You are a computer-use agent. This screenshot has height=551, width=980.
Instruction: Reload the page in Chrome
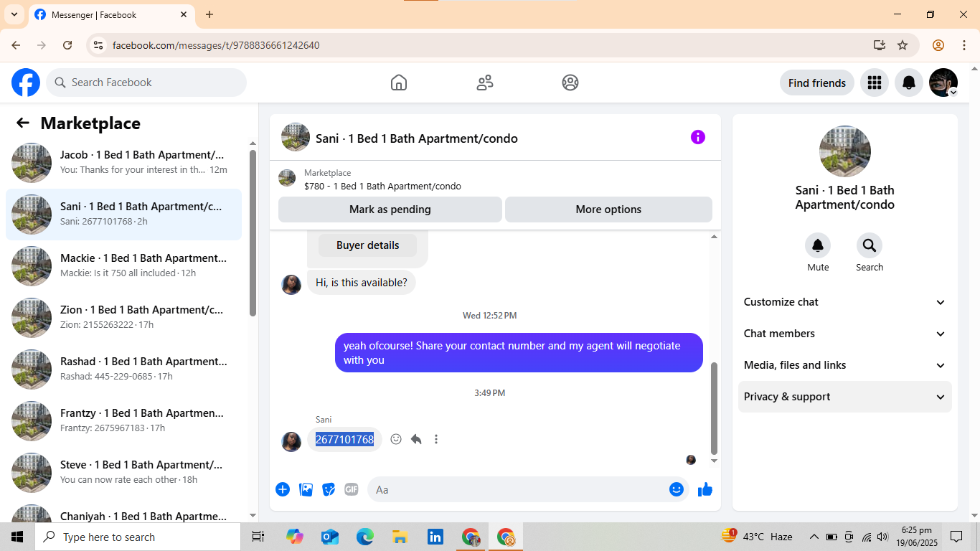click(67, 45)
